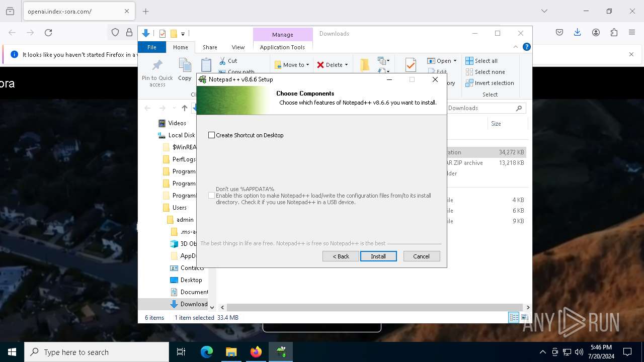The width and height of the screenshot is (644, 362).
Task: Select the PerfLogs folder
Action: pos(179,159)
